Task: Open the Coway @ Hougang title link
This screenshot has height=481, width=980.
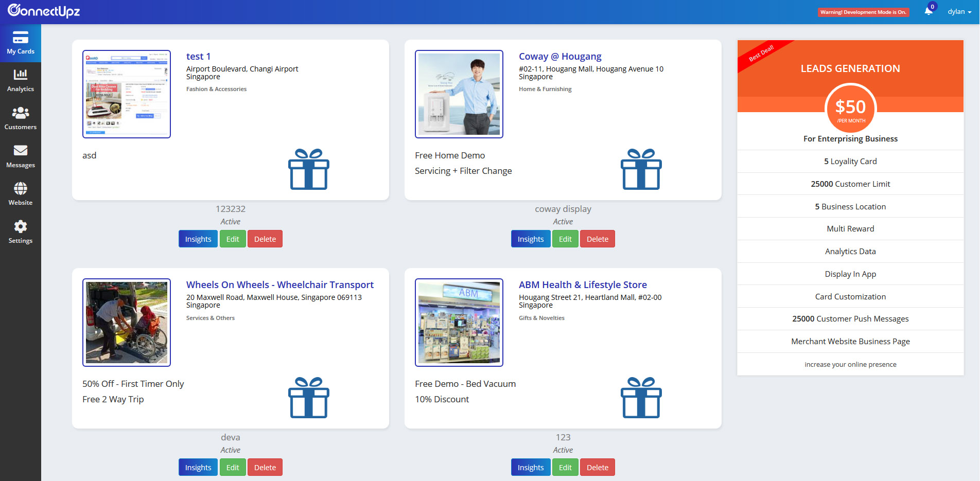Action: coord(560,56)
